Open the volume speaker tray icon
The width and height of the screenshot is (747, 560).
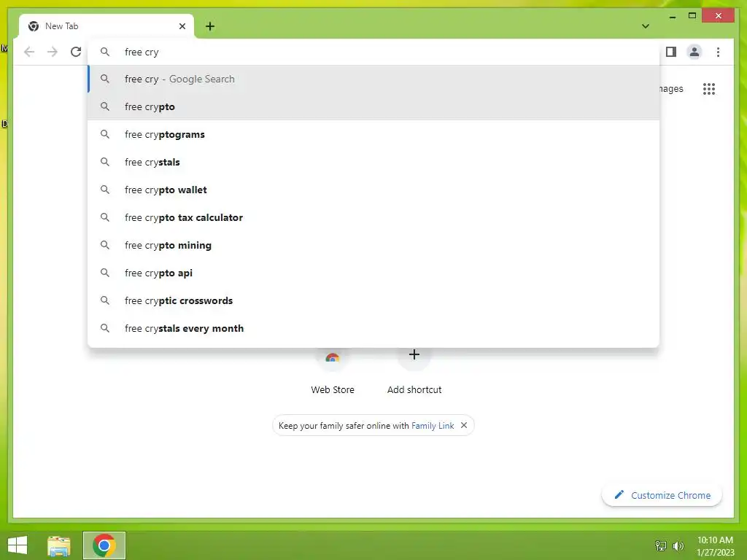[x=678, y=545]
